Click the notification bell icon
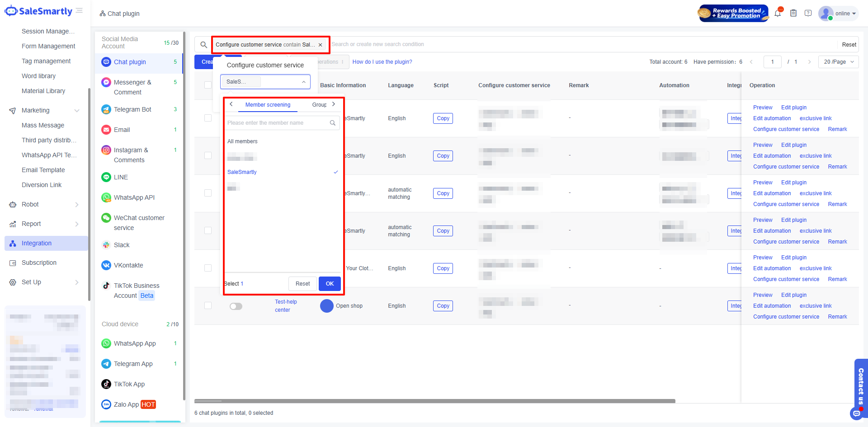Screen dimensions: 868x427 pyautogui.click(x=778, y=13)
